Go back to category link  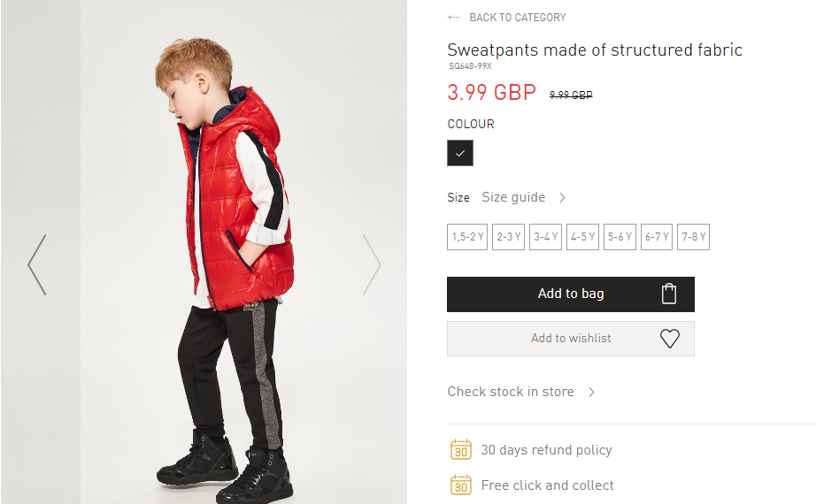tap(517, 18)
